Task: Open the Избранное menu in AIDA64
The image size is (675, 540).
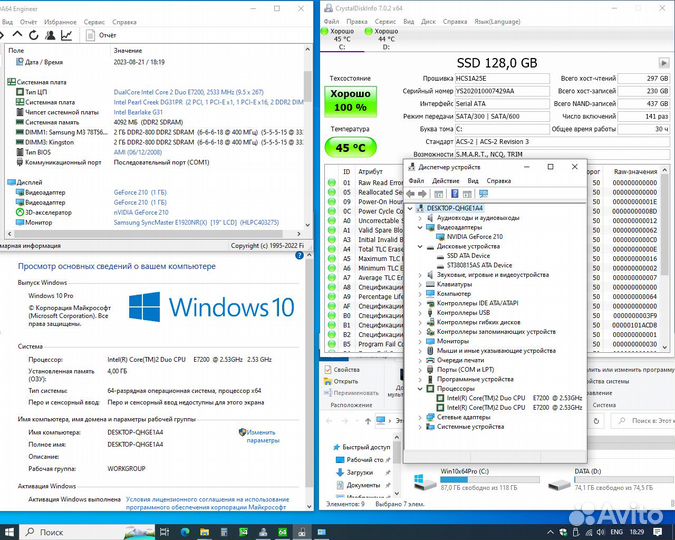Action: [60, 22]
